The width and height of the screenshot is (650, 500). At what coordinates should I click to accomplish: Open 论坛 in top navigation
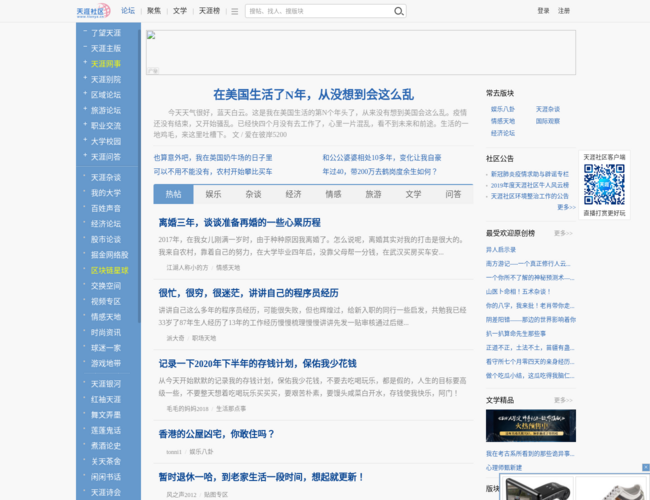coord(128,11)
